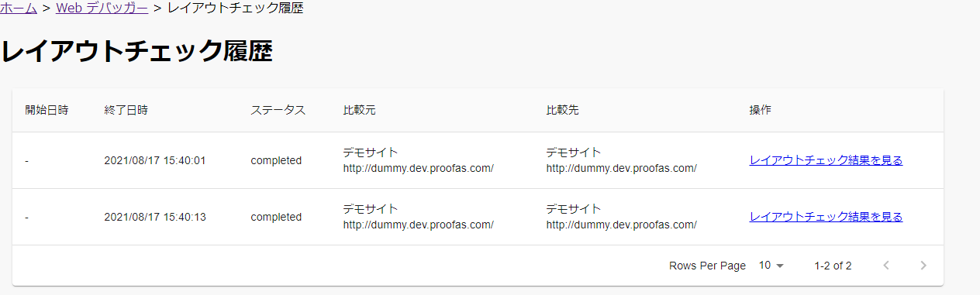
Task: Open first row レイアウトチェック結果を見る link
Action: [x=826, y=160]
